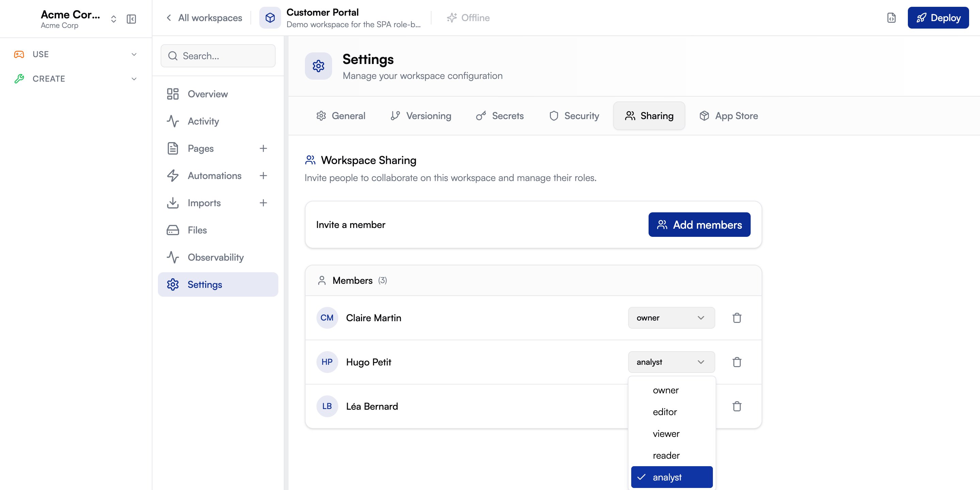Open Pages in sidebar

point(200,148)
